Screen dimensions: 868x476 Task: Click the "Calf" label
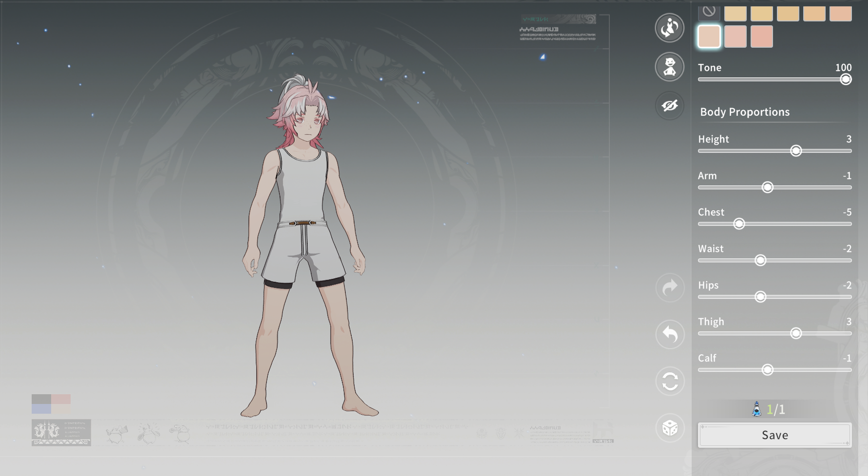click(707, 358)
